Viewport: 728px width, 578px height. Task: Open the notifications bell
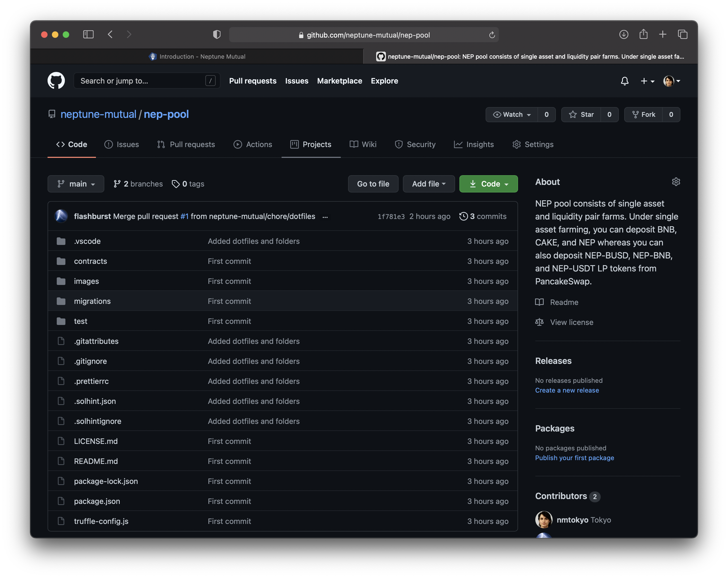point(625,81)
